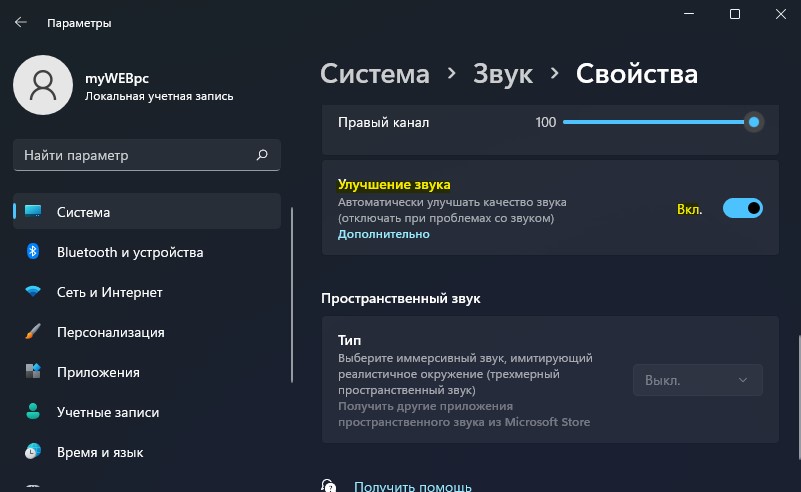Click the Свойства page title
This screenshot has width=801, height=492.
pyautogui.click(x=637, y=74)
